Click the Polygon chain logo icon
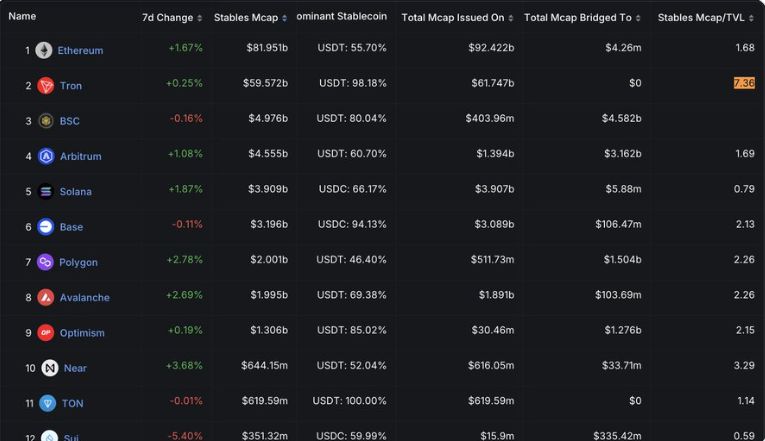 pyautogui.click(x=45, y=262)
